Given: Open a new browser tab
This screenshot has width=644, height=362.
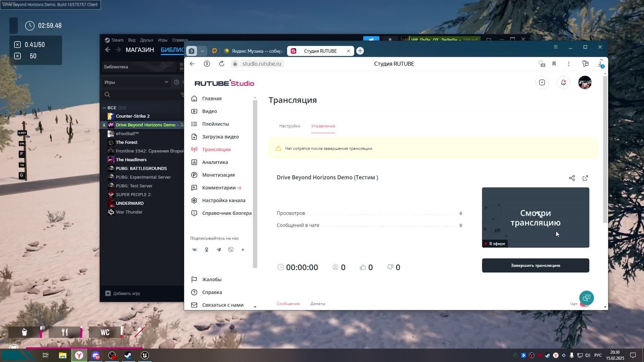Looking at the screenshot, I should pos(360,51).
